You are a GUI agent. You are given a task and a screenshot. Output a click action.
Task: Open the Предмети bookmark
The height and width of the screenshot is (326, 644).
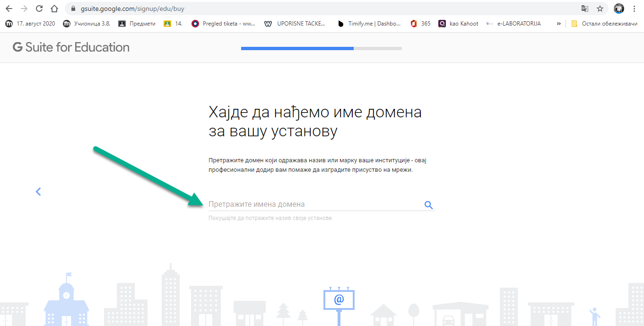(x=137, y=24)
